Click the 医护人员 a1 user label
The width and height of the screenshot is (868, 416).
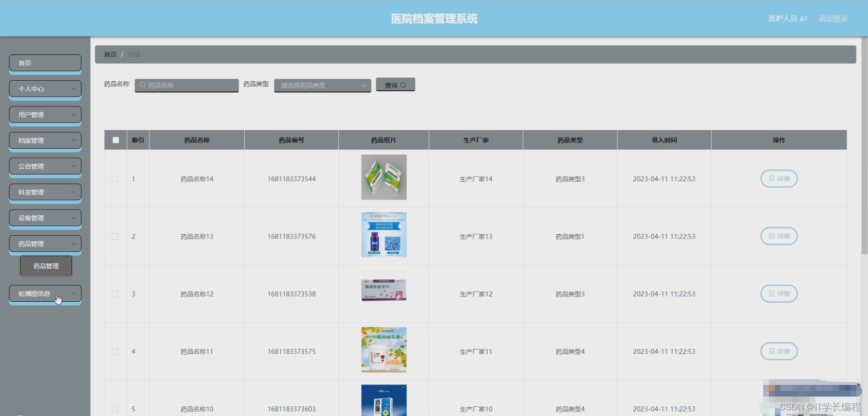click(787, 18)
